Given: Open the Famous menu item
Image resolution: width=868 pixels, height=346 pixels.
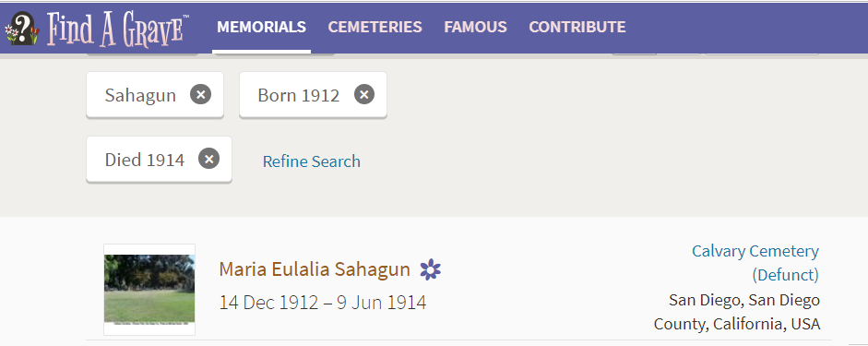Looking at the screenshot, I should click(x=476, y=27).
